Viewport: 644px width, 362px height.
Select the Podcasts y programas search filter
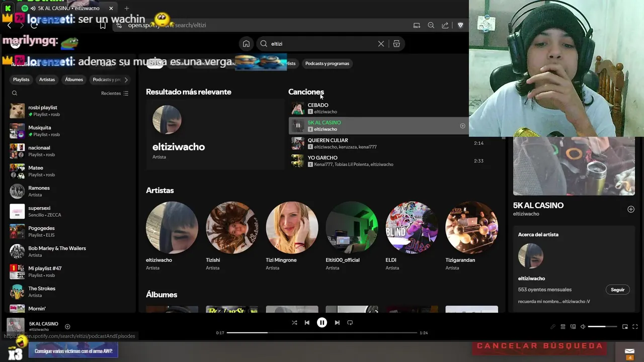327,63
